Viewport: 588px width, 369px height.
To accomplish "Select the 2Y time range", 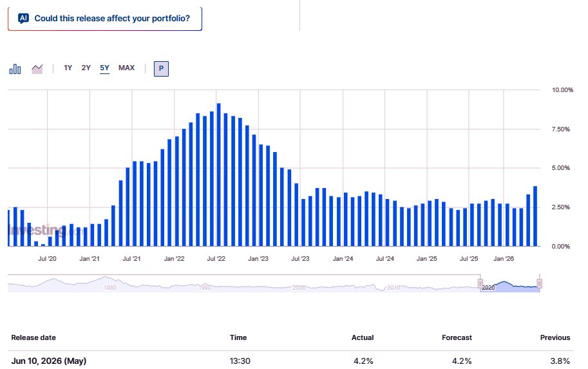I will [86, 68].
